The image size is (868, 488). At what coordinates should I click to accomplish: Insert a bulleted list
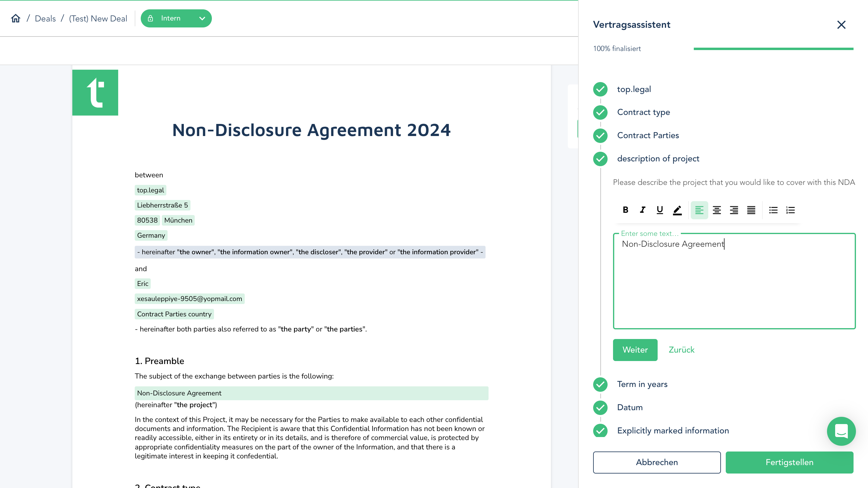[773, 210]
